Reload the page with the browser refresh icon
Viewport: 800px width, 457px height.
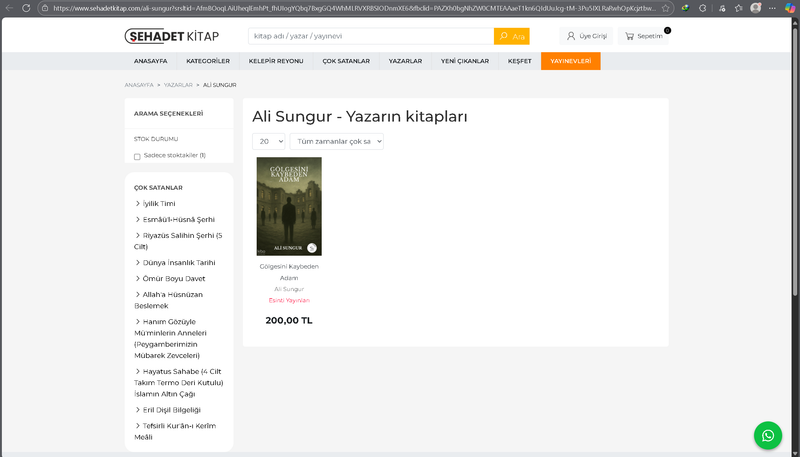click(x=26, y=8)
